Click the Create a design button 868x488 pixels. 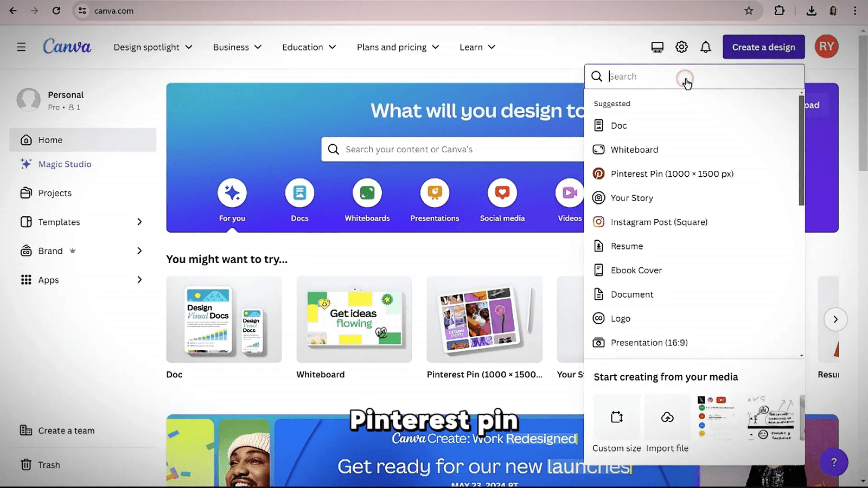[763, 47]
